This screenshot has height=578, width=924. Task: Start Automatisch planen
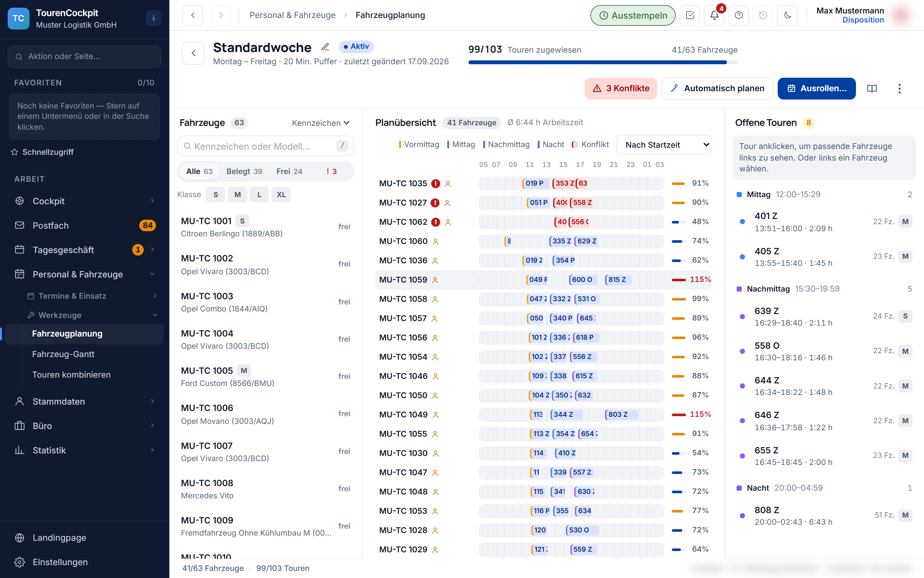pyautogui.click(x=717, y=89)
